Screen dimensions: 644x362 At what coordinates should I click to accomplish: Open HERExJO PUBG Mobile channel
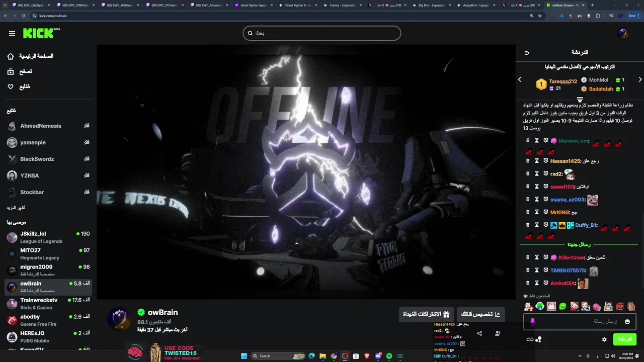pyautogui.click(x=48, y=337)
